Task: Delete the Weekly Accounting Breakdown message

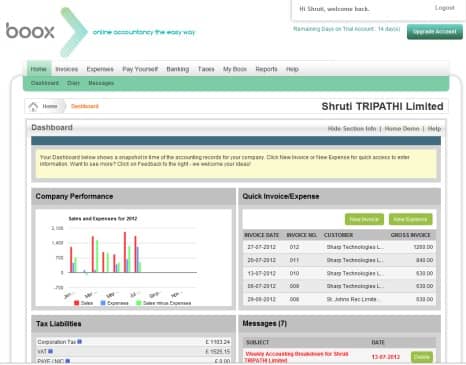Action: (x=422, y=357)
